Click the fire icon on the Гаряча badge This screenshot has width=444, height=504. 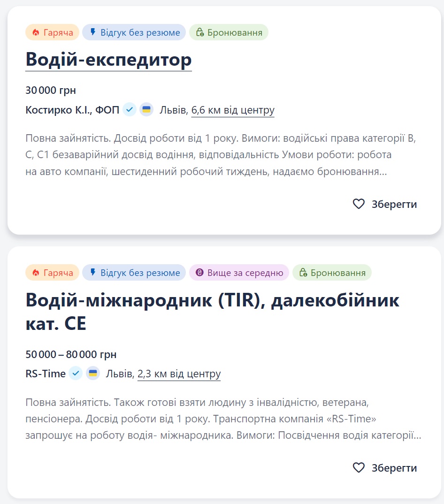click(x=37, y=32)
